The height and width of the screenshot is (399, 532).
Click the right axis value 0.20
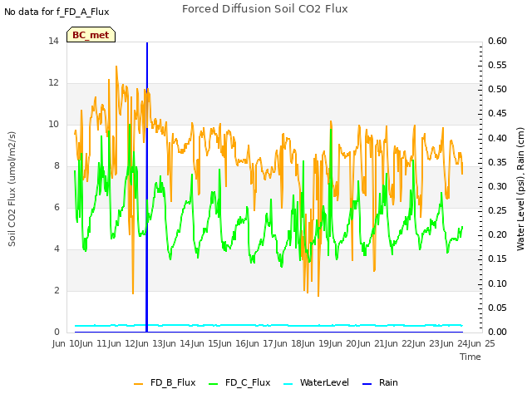point(497,234)
